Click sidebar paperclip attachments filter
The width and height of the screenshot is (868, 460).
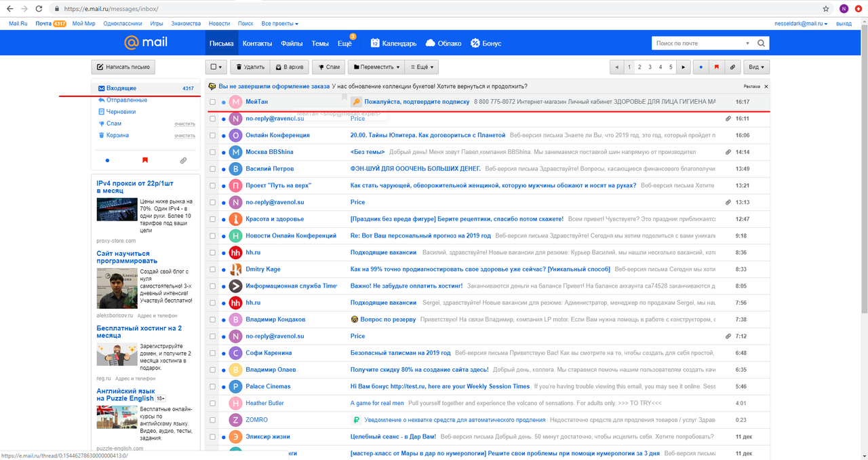coord(183,161)
